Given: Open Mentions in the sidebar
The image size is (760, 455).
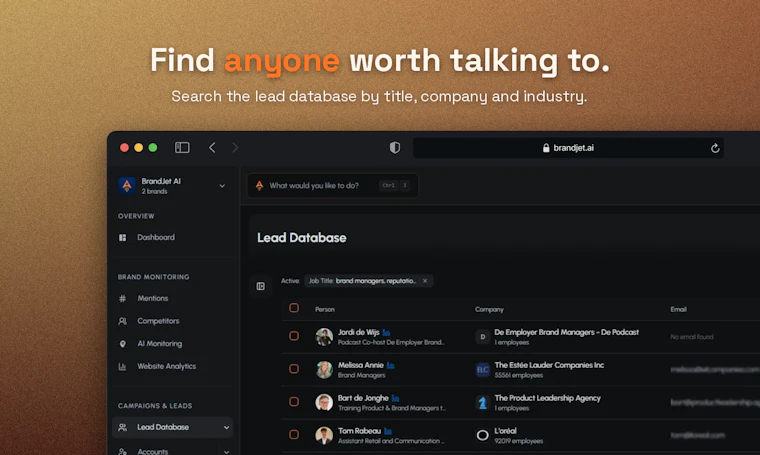Looking at the screenshot, I should pos(153,298).
